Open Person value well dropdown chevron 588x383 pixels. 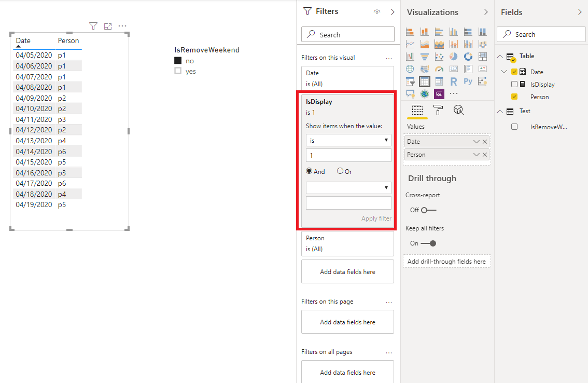click(476, 155)
